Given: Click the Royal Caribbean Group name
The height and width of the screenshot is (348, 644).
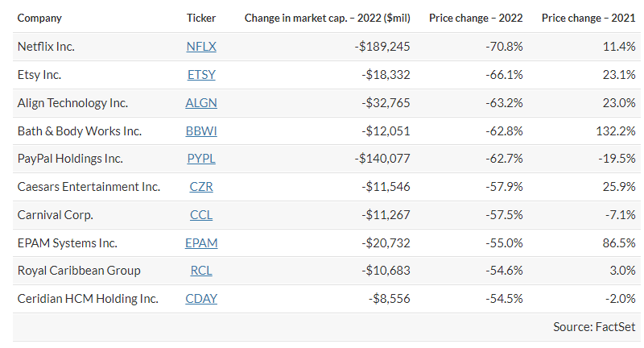Looking at the screenshot, I should point(79,271).
